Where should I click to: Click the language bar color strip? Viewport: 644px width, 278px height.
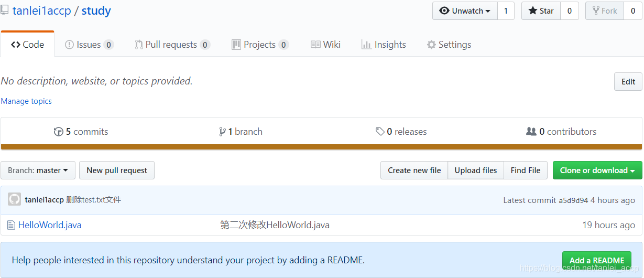[x=321, y=147]
